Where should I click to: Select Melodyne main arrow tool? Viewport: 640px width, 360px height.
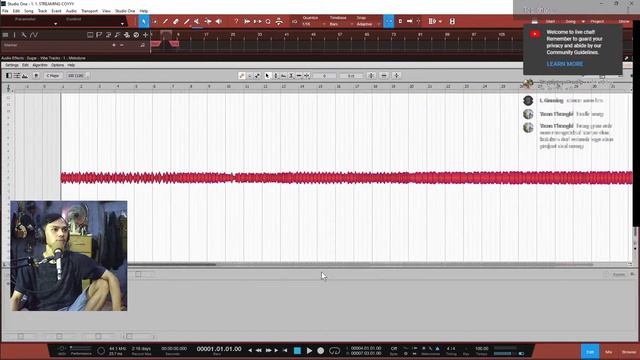267,76
